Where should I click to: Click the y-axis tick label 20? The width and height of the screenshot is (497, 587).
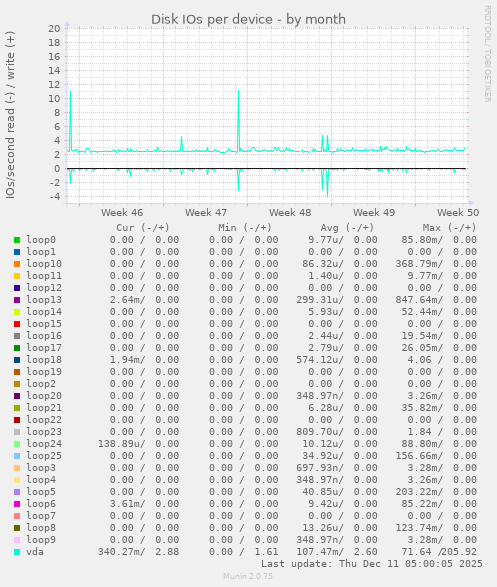pyautogui.click(x=54, y=28)
